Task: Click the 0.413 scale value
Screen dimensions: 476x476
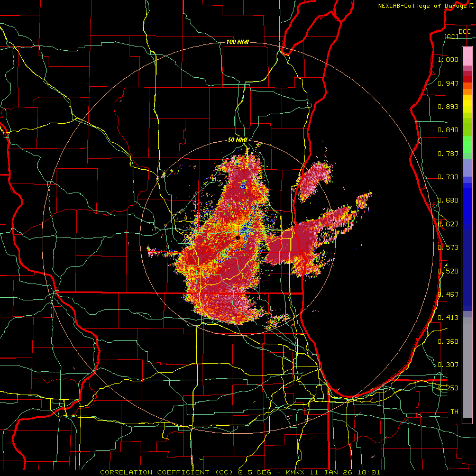Action: coord(448,318)
